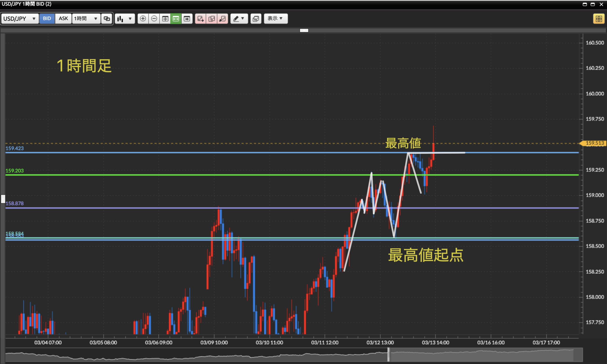Viewport: 607px width, 364px height.
Task: Switch price display to ASK
Action: [x=63, y=19]
